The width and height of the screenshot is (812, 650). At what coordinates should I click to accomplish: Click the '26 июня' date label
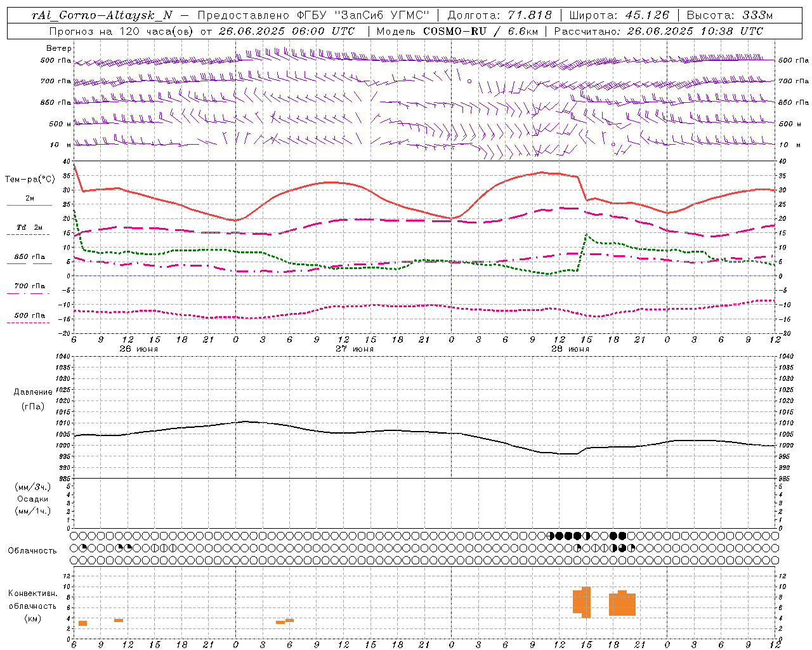pos(139,349)
